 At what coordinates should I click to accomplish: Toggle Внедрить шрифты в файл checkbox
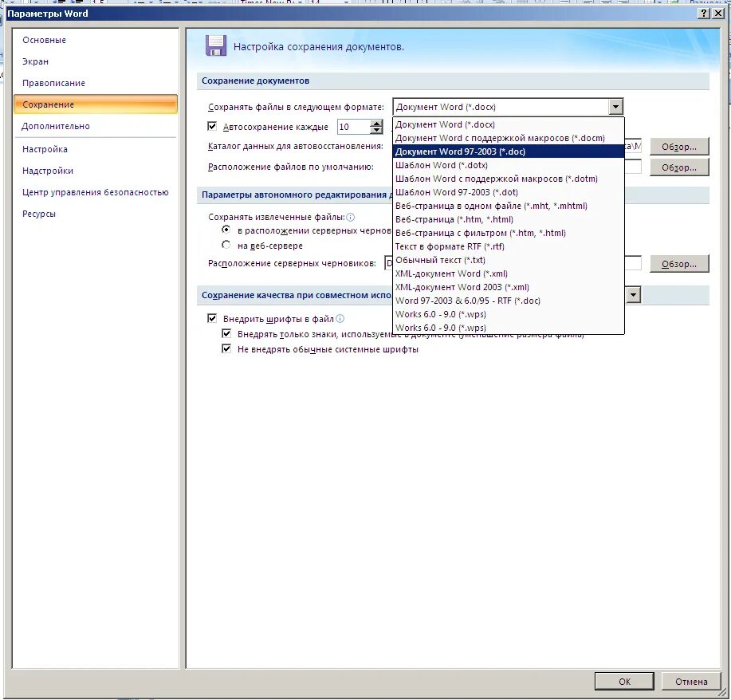[212, 319]
